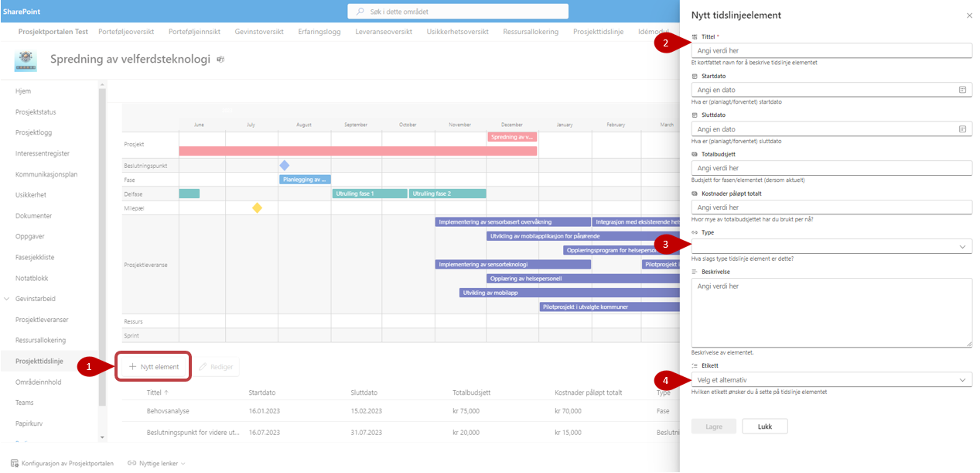Click into the Tittel input field
Image resolution: width=980 pixels, height=473 pixels.
point(831,50)
